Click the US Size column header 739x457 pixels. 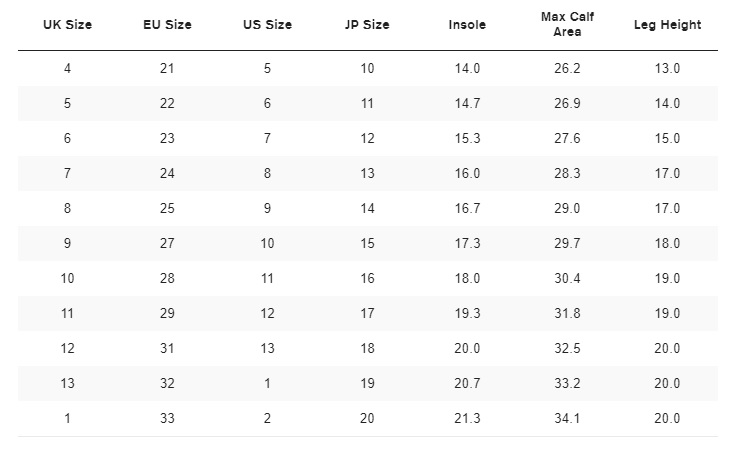(x=267, y=24)
